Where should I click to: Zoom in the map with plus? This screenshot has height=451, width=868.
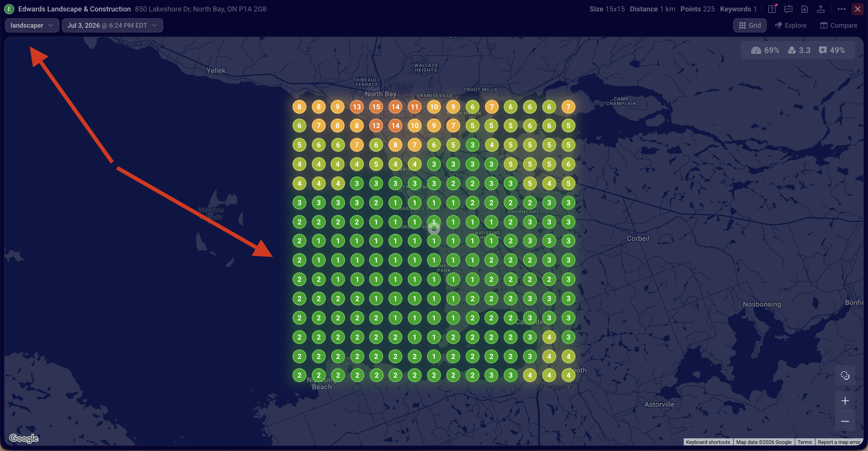(x=845, y=401)
